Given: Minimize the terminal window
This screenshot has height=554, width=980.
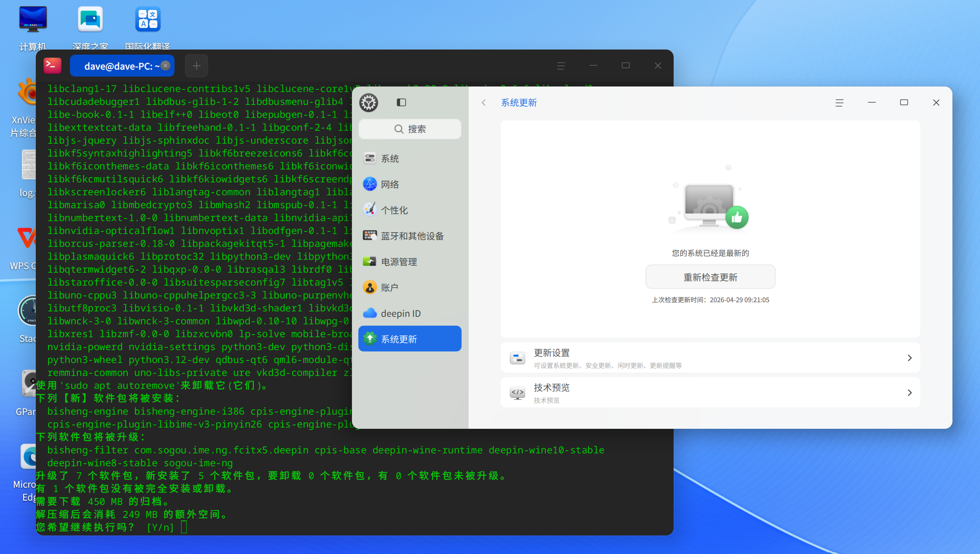Looking at the screenshot, I should pyautogui.click(x=593, y=66).
